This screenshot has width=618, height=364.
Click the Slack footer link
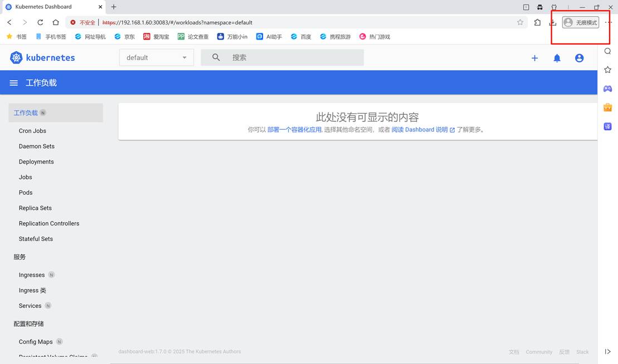[x=582, y=352]
